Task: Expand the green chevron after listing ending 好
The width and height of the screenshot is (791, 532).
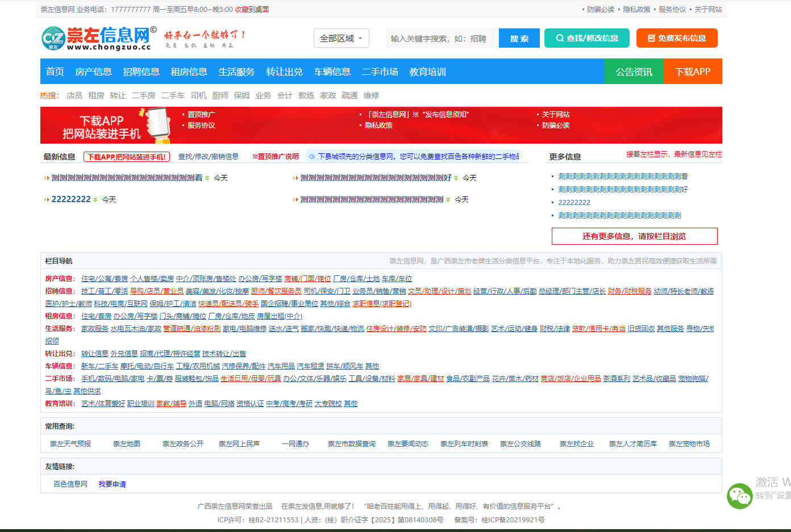Action: click(456, 178)
